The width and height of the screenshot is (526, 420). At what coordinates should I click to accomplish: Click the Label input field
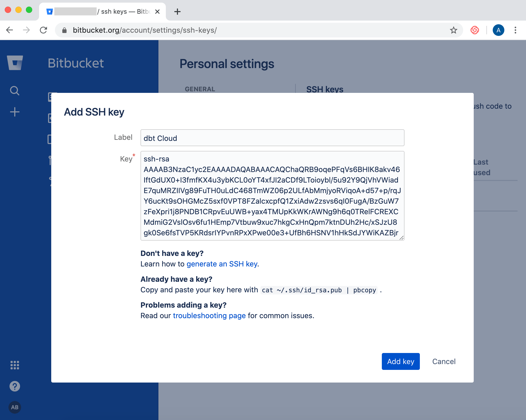tap(273, 138)
